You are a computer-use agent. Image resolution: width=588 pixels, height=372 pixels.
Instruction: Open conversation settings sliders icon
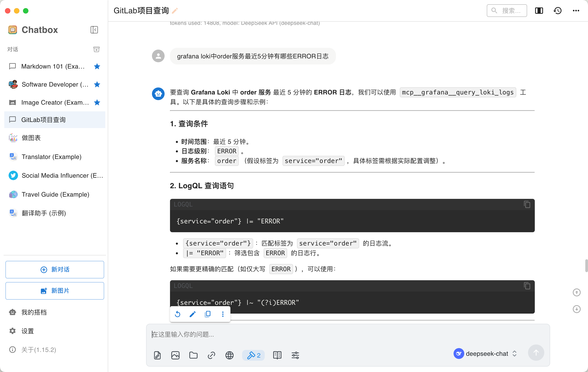(x=295, y=355)
